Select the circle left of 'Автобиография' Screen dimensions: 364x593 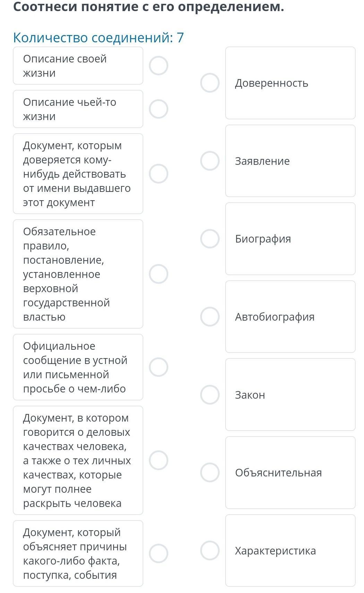pyautogui.click(x=210, y=317)
